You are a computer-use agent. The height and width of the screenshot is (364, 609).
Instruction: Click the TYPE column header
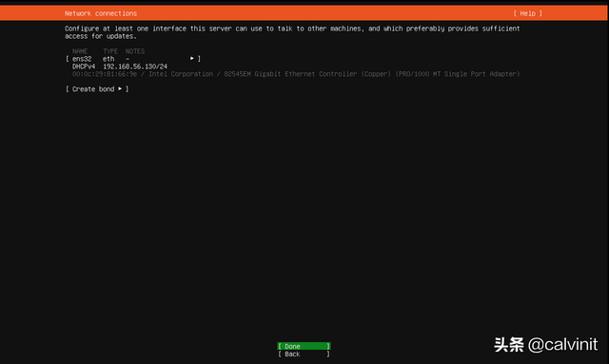point(110,51)
